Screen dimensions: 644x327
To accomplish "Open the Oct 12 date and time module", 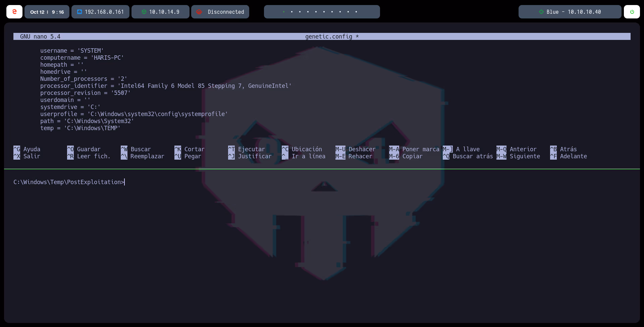I will pyautogui.click(x=47, y=12).
